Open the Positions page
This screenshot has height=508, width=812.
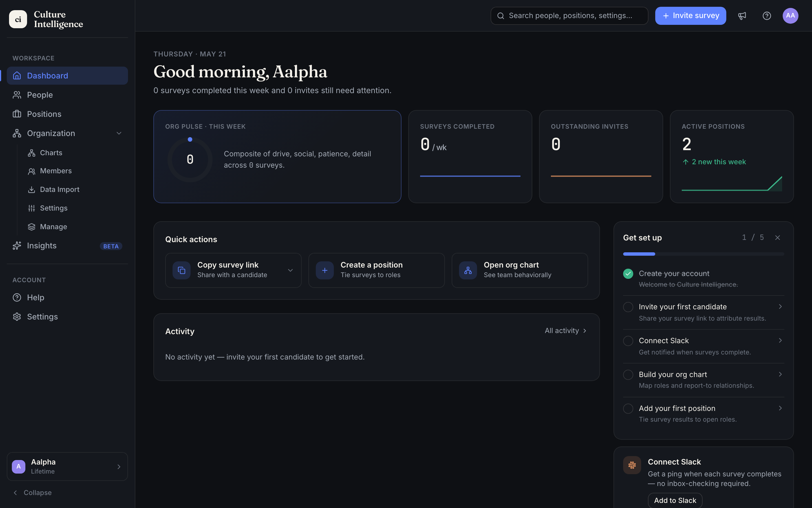coord(67,114)
